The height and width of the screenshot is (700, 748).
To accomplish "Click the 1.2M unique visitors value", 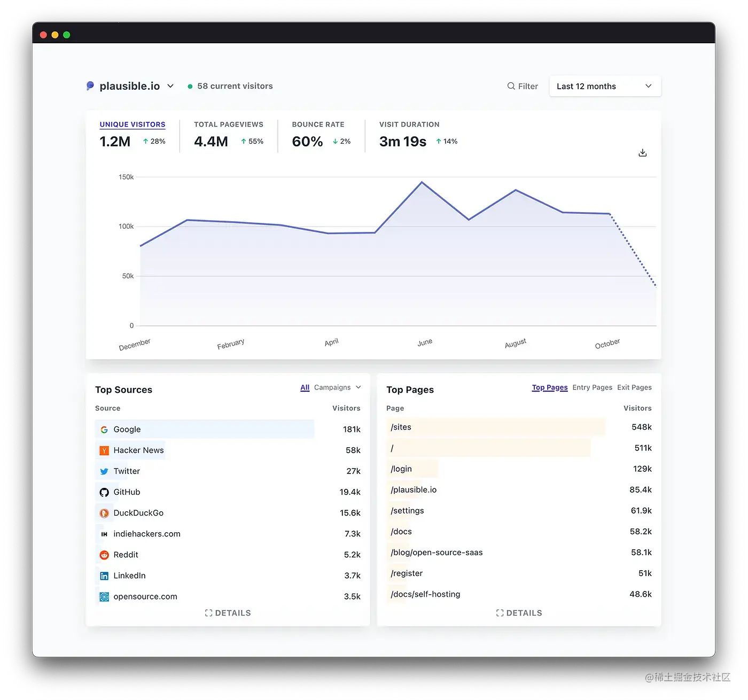I will [x=115, y=142].
